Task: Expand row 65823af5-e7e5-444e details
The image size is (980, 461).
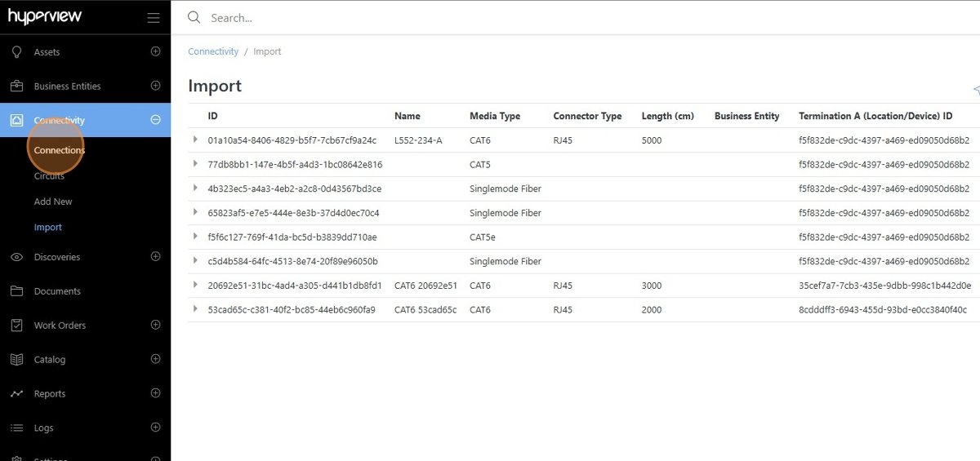Action: point(195,212)
